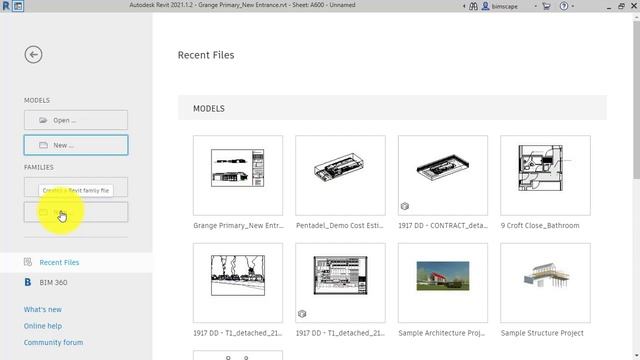Open 9 Croft Close_Bathroom thumbnail
The width and height of the screenshot is (640, 360).
pos(545,176)
